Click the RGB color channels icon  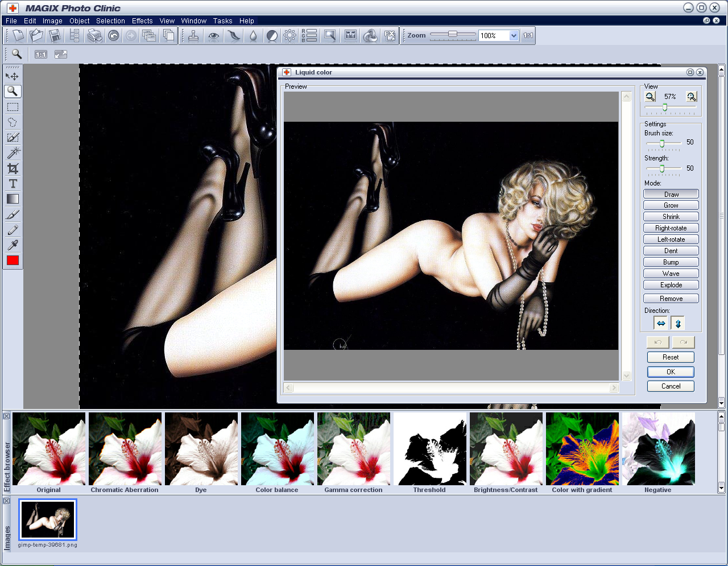tap(309, 35)
